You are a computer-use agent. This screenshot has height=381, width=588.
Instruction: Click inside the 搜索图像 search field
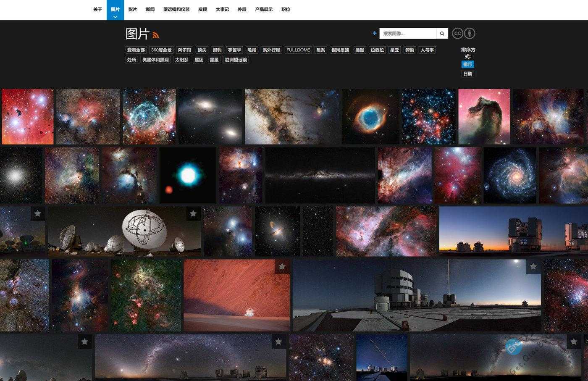tap(405, 33)
